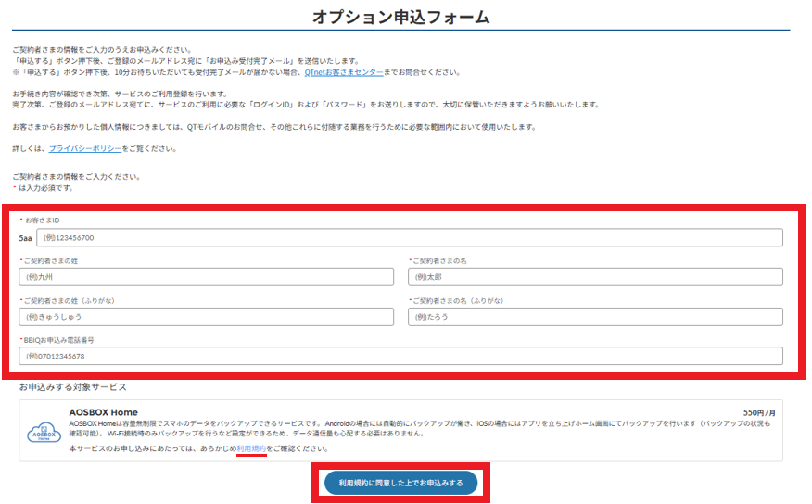Click the 550円/月 price text

tap(759, 413)
